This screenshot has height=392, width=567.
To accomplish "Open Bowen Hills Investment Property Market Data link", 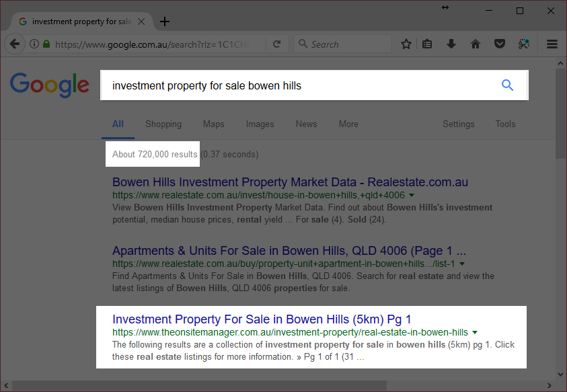I will [290, 182].
